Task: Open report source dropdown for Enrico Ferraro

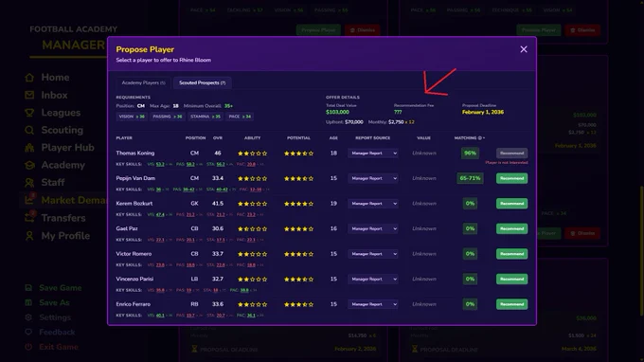Action: [x=372, y=304]
